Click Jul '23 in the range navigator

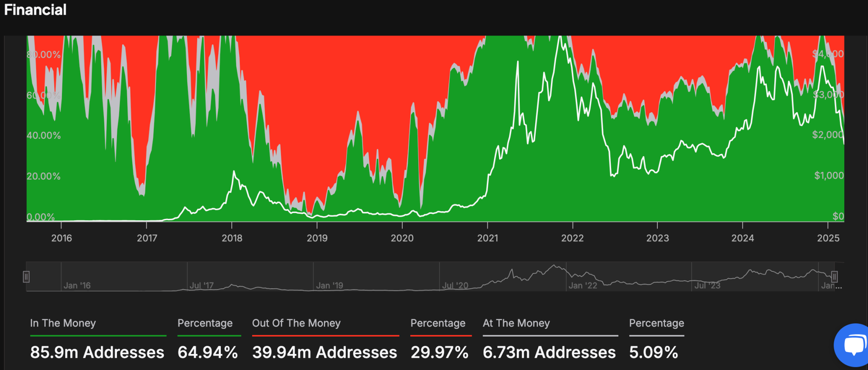pos(707,285)
